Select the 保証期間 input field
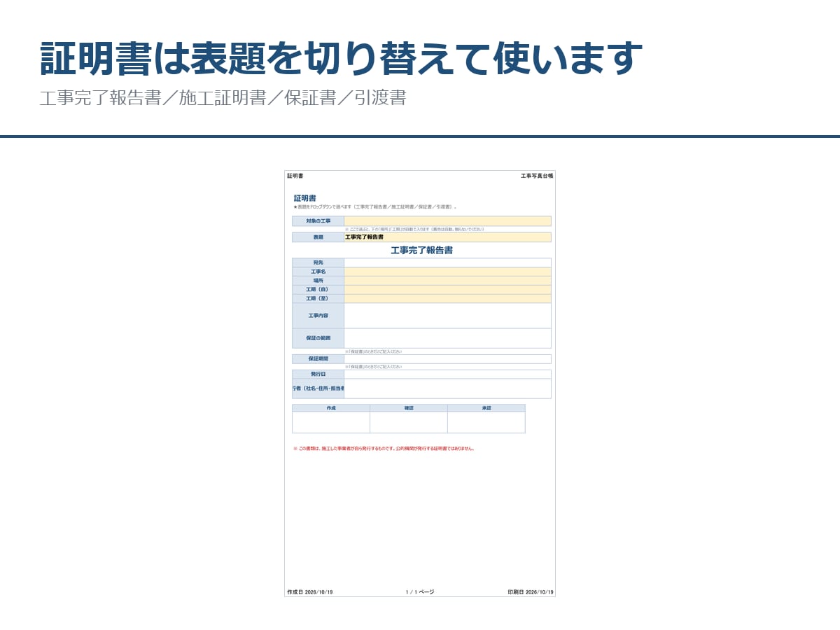 pos(447,359)
